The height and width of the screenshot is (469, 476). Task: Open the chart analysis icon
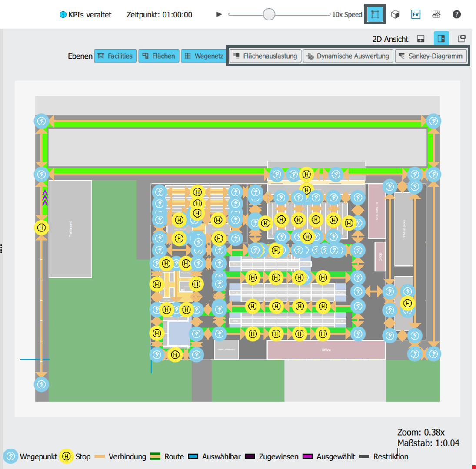[436, 14]
